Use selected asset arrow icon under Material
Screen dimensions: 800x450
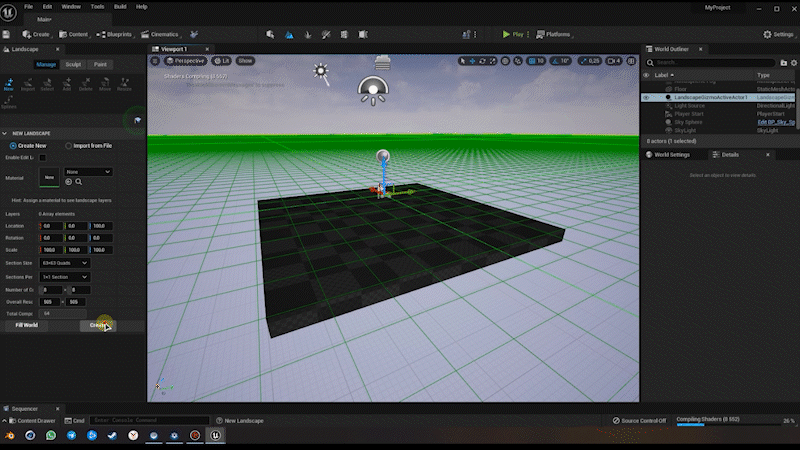click(68, 182)
